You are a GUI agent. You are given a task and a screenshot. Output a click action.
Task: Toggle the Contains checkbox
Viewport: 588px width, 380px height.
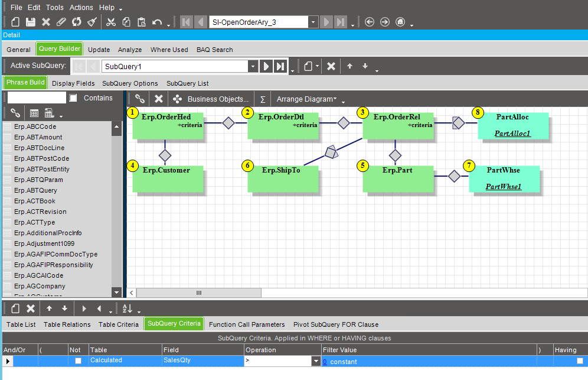pyautogui.click(x=73, y=98)
